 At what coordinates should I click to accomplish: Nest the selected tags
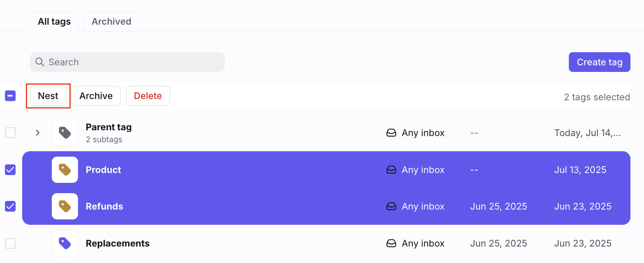[x=48, y=96]
